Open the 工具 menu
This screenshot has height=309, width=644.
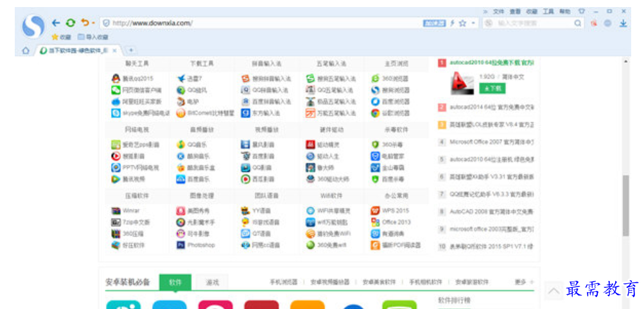pyautogui.click(x=548, y=12)
